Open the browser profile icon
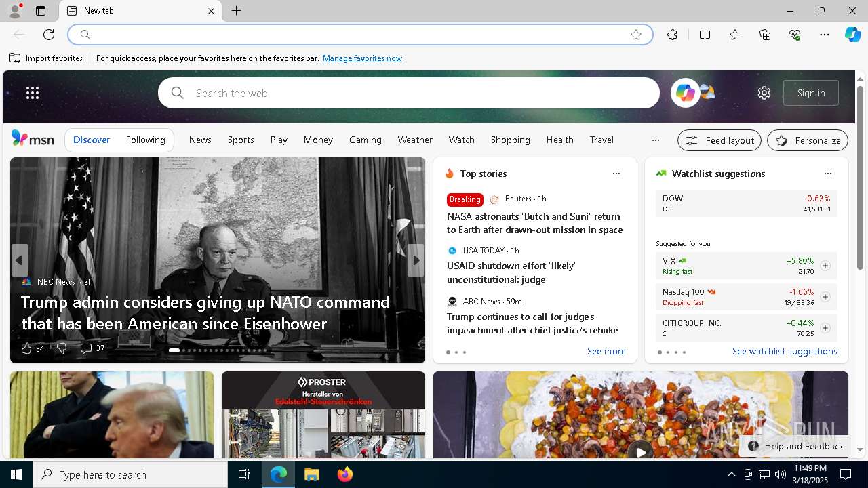 point(14,11)
